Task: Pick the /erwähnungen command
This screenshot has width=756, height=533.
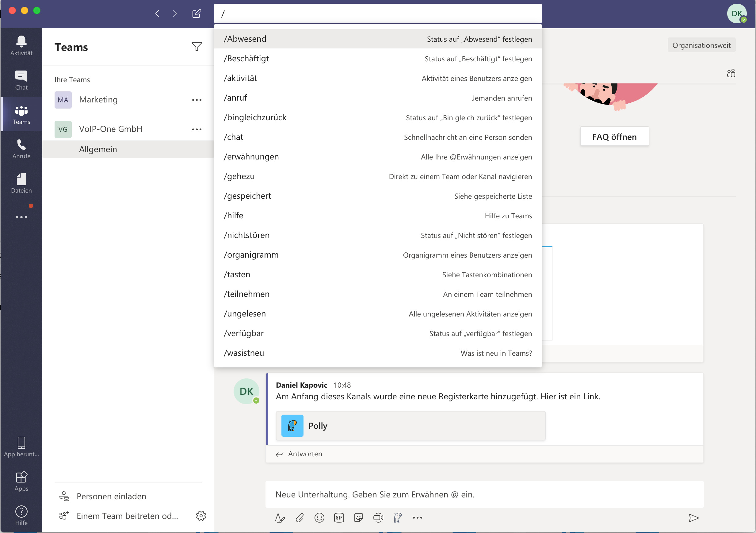Action: [378, 156]
